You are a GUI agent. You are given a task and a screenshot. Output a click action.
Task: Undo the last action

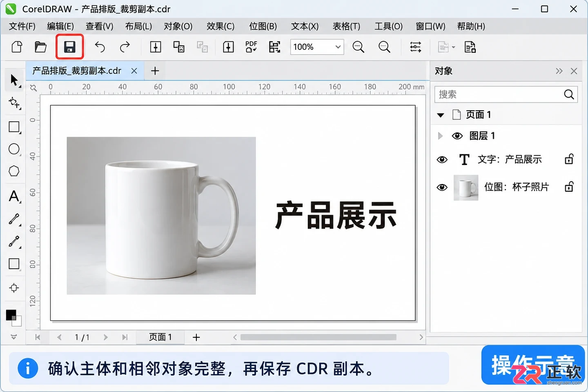click(100, 47)
